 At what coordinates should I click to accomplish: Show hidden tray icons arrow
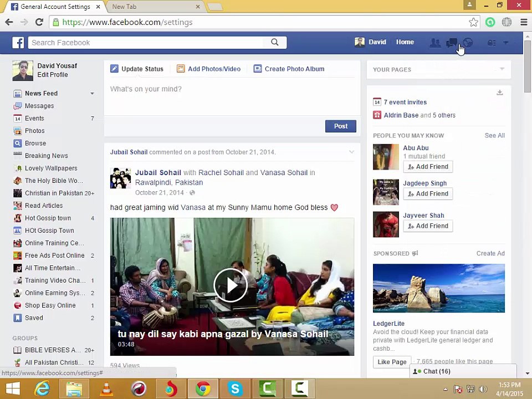click(446, 389)
